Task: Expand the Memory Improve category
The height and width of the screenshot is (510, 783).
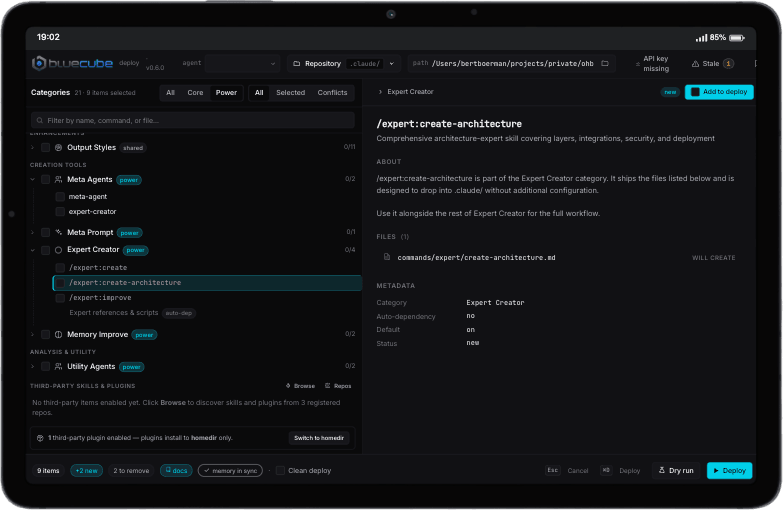Action: (32, 335)
